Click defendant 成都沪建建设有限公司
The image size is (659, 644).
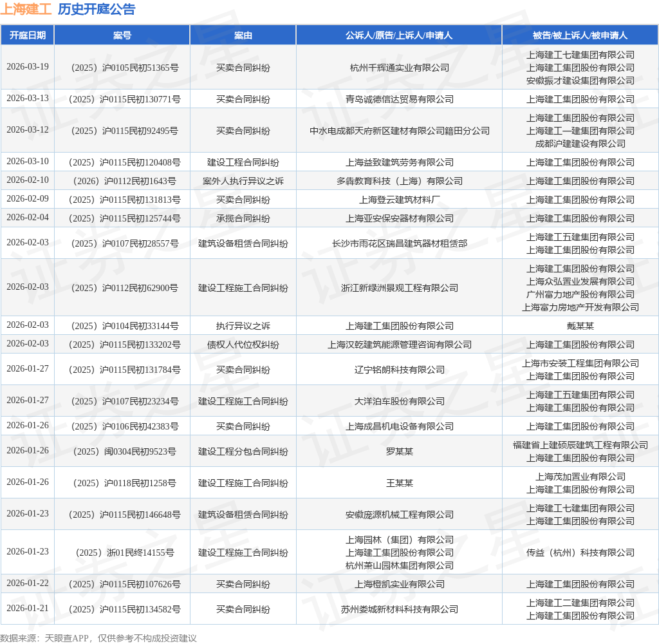click(580, 144)
